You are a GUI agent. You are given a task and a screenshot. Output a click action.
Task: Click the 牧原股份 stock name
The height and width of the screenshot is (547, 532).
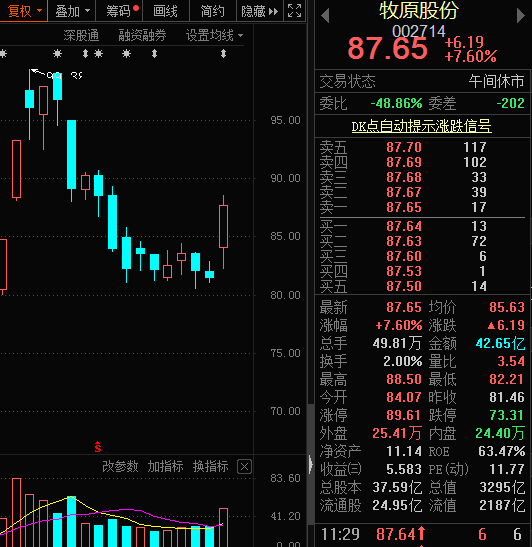(x=419, y=10)
